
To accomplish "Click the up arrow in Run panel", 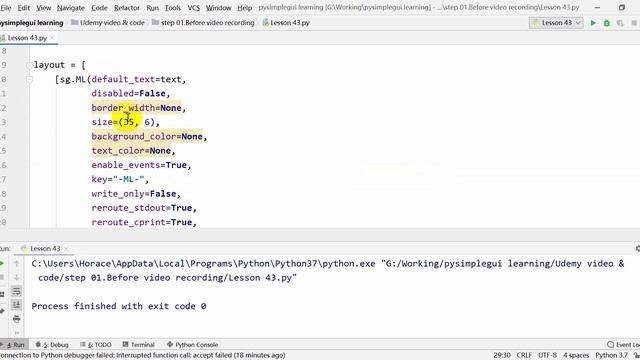I will (x=16, y=264).
